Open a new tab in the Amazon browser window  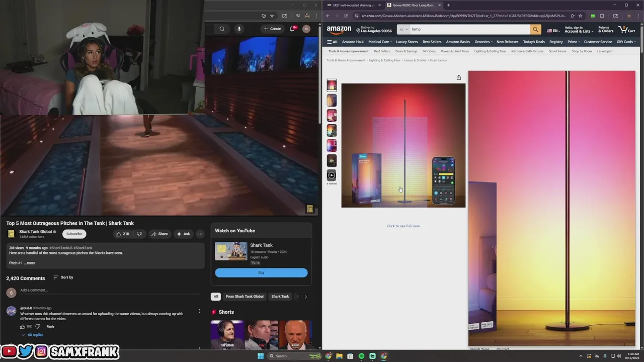(x=448, y=5)
